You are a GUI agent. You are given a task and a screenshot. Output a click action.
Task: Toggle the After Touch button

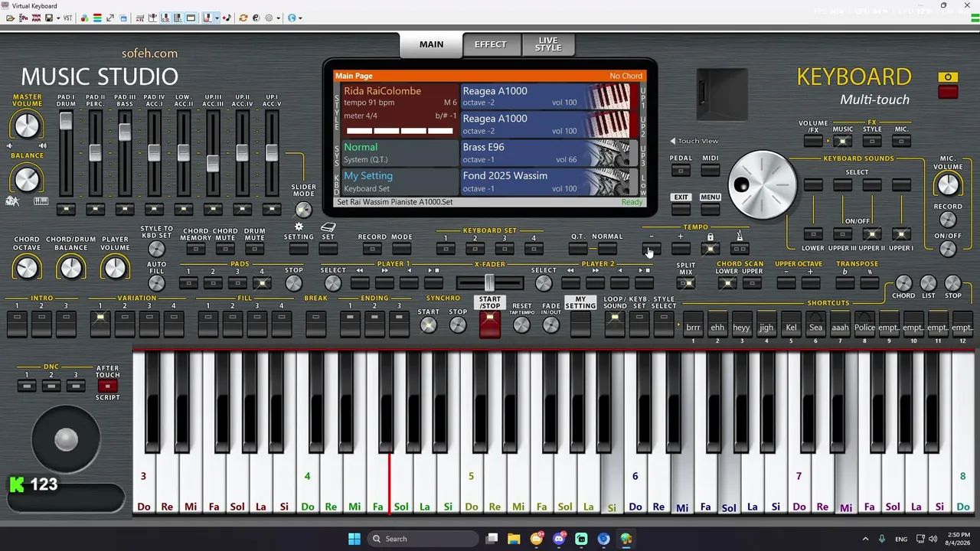pos(107,386)
